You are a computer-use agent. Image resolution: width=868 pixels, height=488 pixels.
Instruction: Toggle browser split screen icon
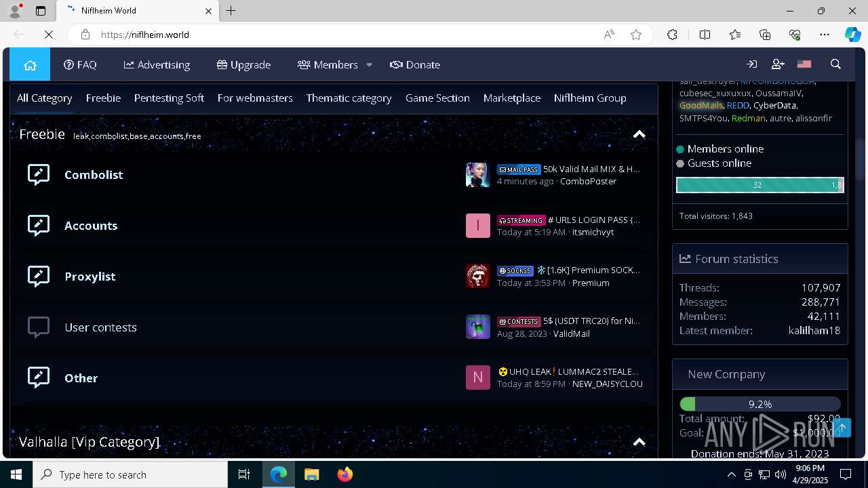click(x=705, y=35)
